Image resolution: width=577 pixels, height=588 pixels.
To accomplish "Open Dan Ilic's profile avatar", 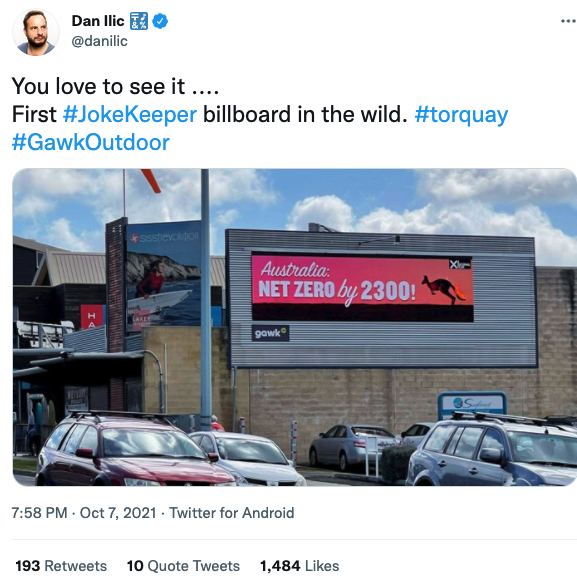I will (x=36, y=32).
